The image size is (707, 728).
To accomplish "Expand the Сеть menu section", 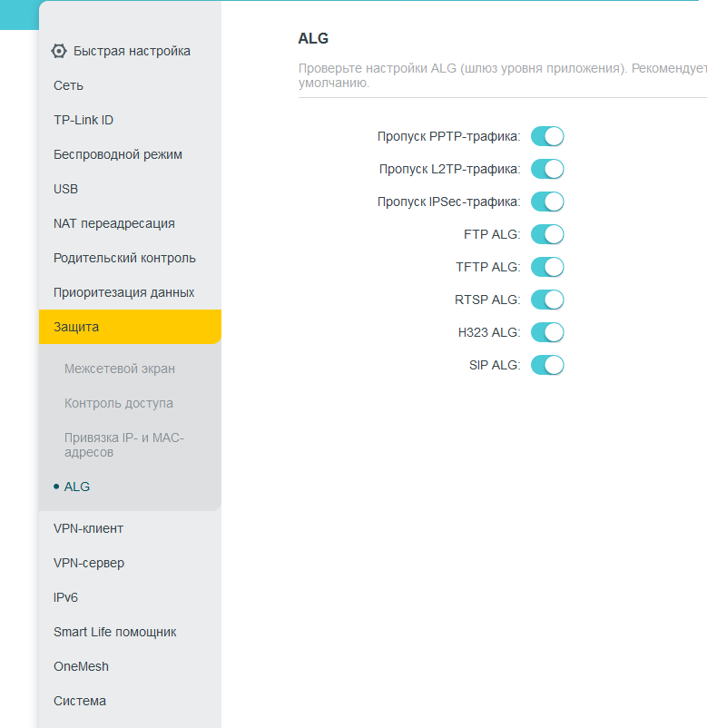I will [x=69, y=85].
